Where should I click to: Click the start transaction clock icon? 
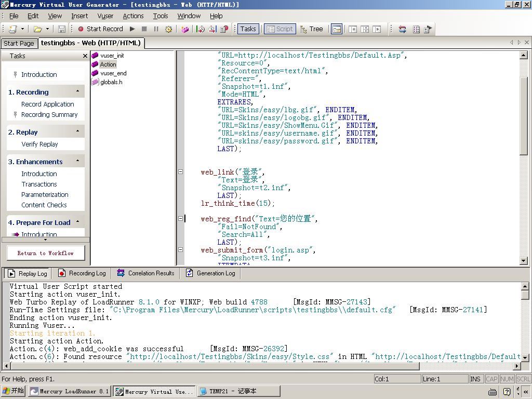201,29
